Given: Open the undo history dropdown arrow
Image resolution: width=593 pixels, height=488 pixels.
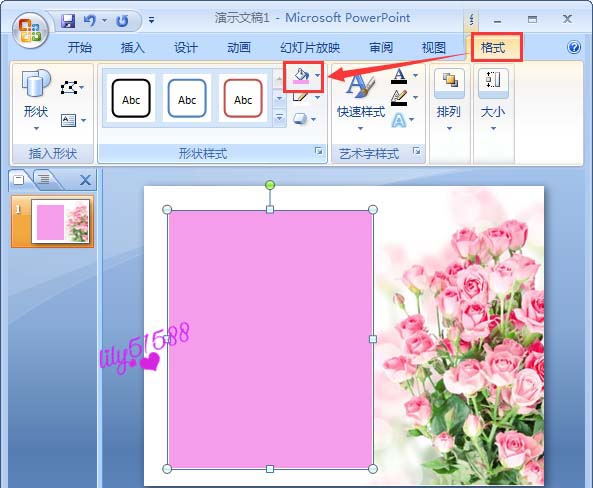Looking at the screenshot, I should coord(104,20).
